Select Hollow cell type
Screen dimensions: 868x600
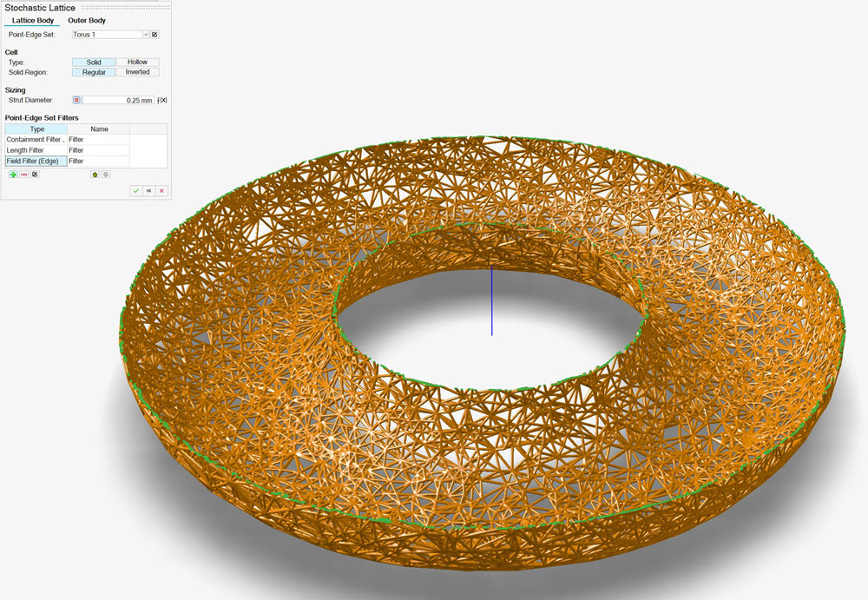click(x=137, y=63)
